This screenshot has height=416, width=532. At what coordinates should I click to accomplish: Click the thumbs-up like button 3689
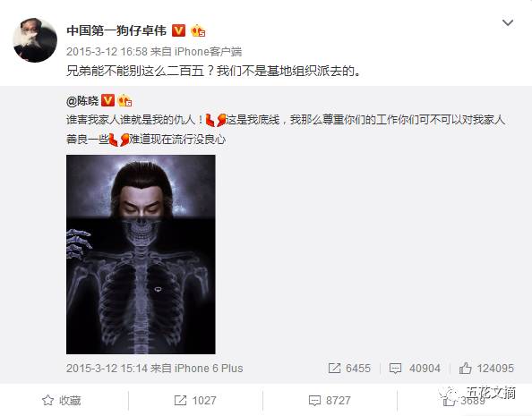tap(464, 401)
